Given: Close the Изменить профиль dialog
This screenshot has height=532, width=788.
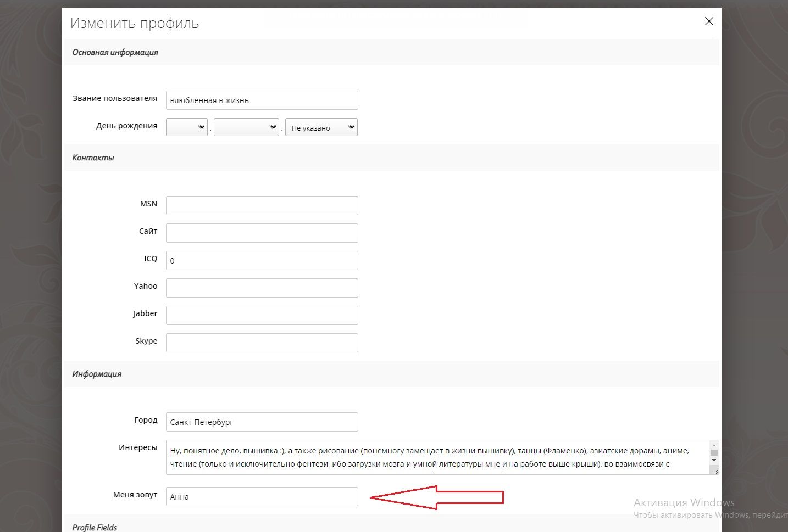Looking at the screenshot, I should coord(709,21).
